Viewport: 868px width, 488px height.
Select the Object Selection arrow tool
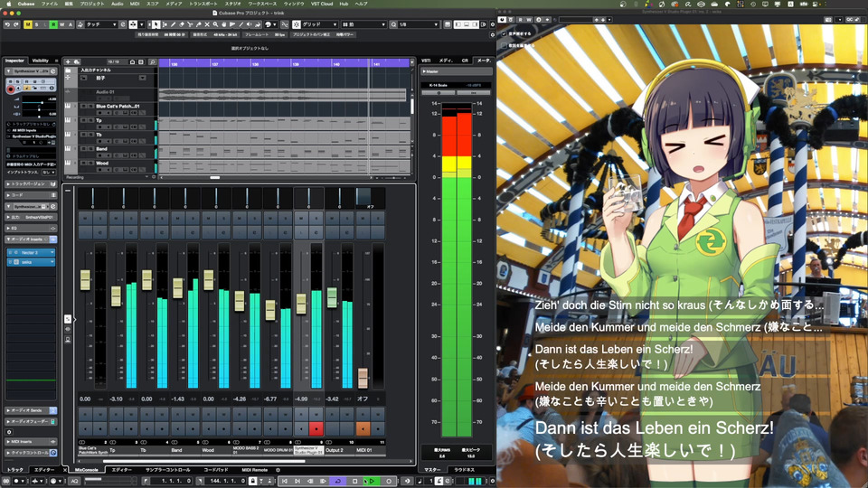156,24
